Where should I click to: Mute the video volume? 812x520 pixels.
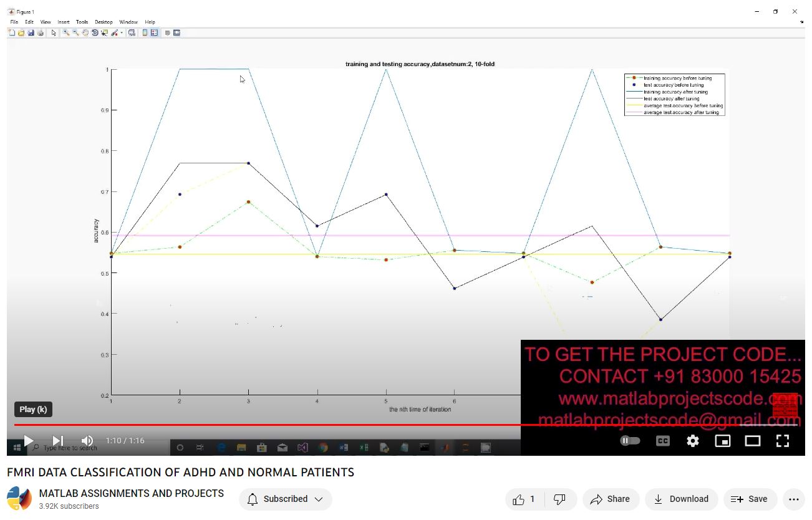tap(87, 441)
